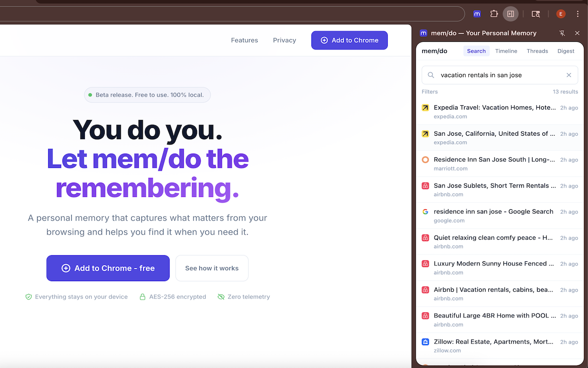Viewport: 588px width, 368px height.
Task: Close the mem/do side panel
Action: coord(577,33)
